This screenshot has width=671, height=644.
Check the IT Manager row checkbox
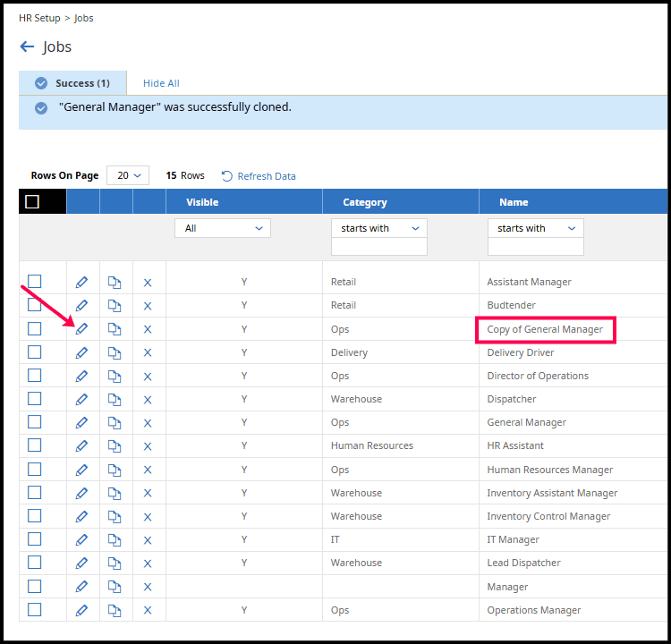point(34,538)
